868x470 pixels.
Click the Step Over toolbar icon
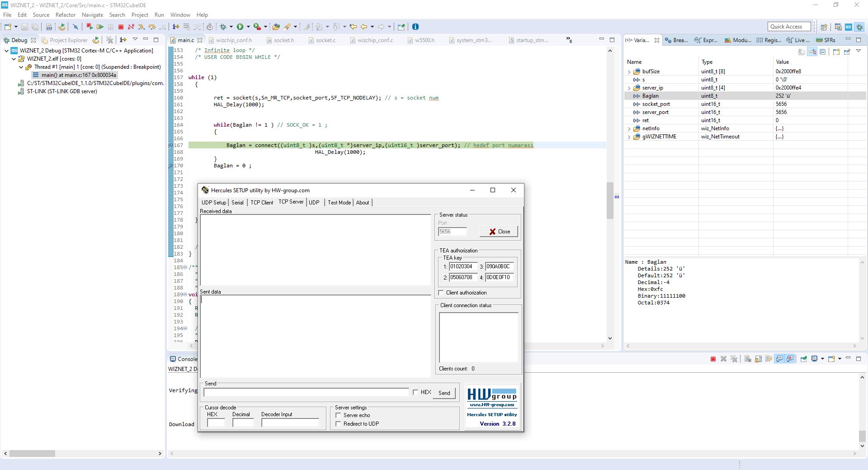[x=152, y=27]
